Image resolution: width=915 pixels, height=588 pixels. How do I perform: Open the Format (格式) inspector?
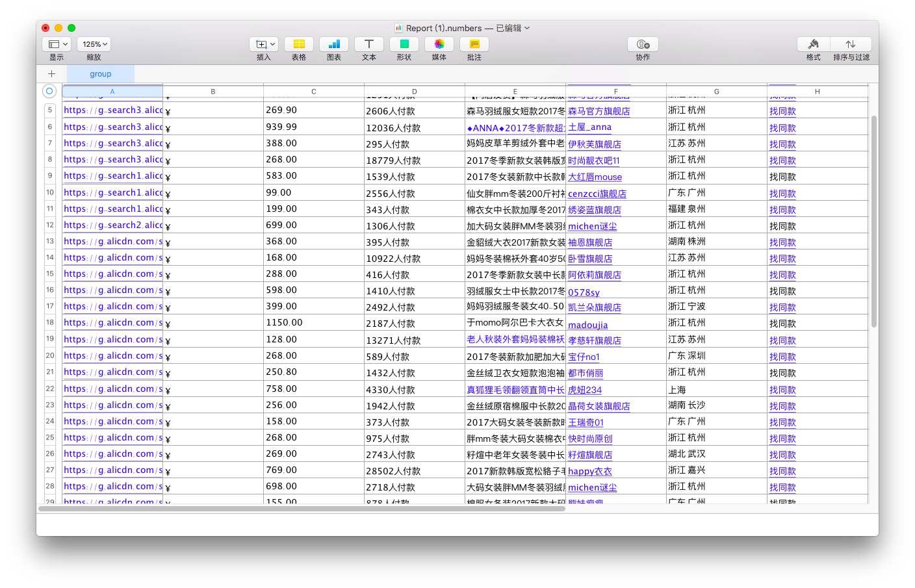pos(814,44)
